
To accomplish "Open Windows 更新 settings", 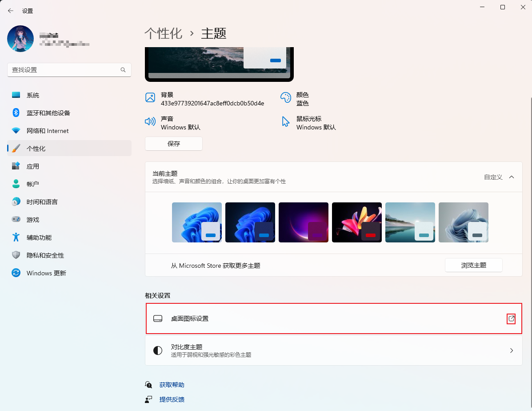I will (69, 273).
